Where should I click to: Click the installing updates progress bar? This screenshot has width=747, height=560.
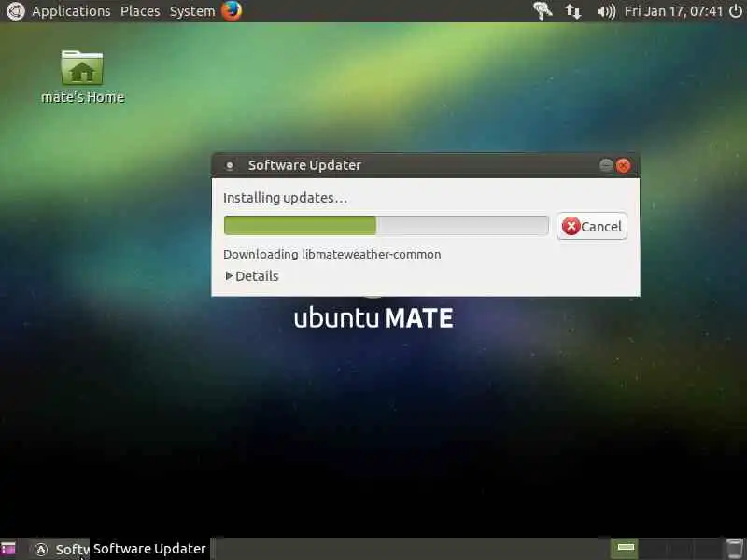(x=387, y=225)
